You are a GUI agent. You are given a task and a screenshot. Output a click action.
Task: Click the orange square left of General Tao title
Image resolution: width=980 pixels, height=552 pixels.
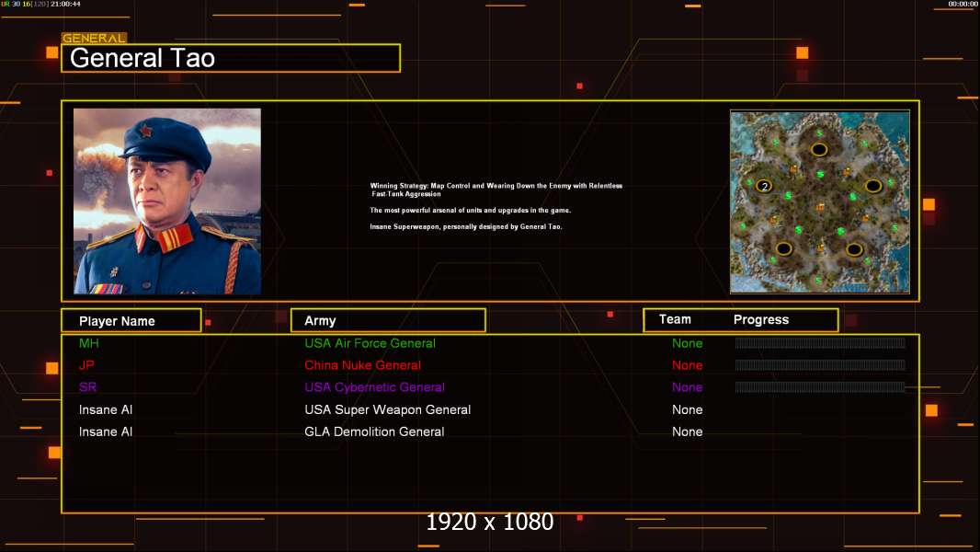click(x=52, y=52)
